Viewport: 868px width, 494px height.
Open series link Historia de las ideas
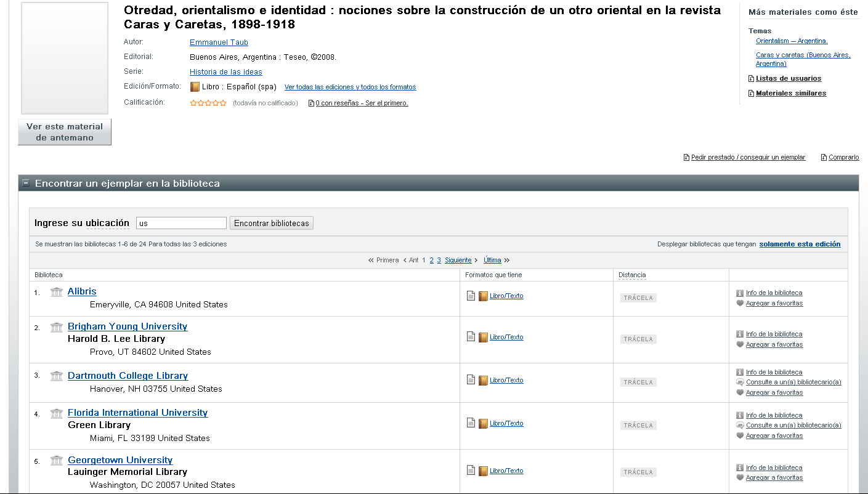(226, 72)
